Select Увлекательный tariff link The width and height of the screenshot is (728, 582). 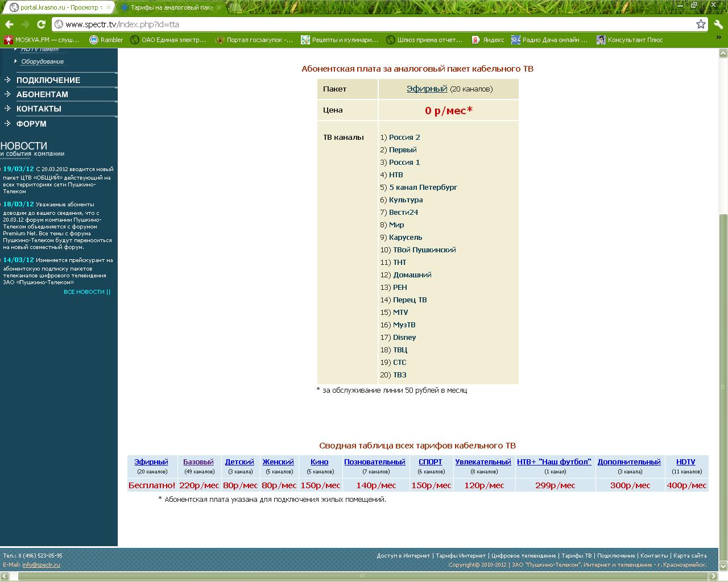[x=483, y=462]
